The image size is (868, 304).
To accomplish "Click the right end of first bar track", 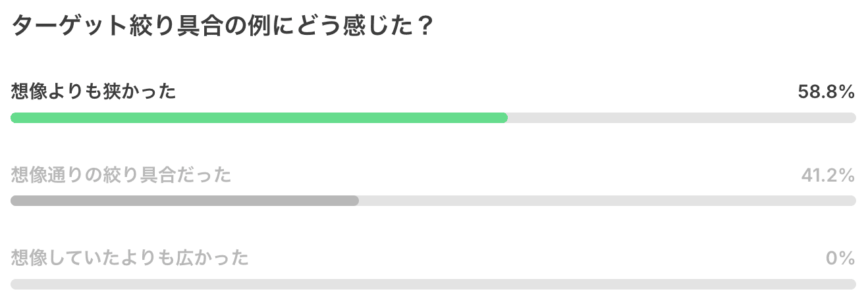I will coord(852,118).
